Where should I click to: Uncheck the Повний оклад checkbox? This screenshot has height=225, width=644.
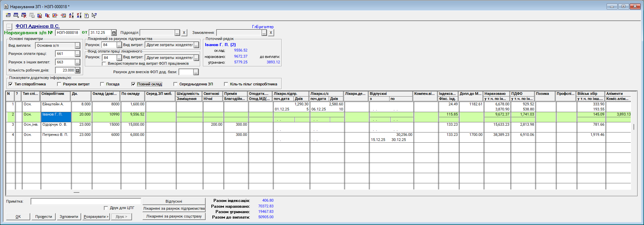pos(133,84)
